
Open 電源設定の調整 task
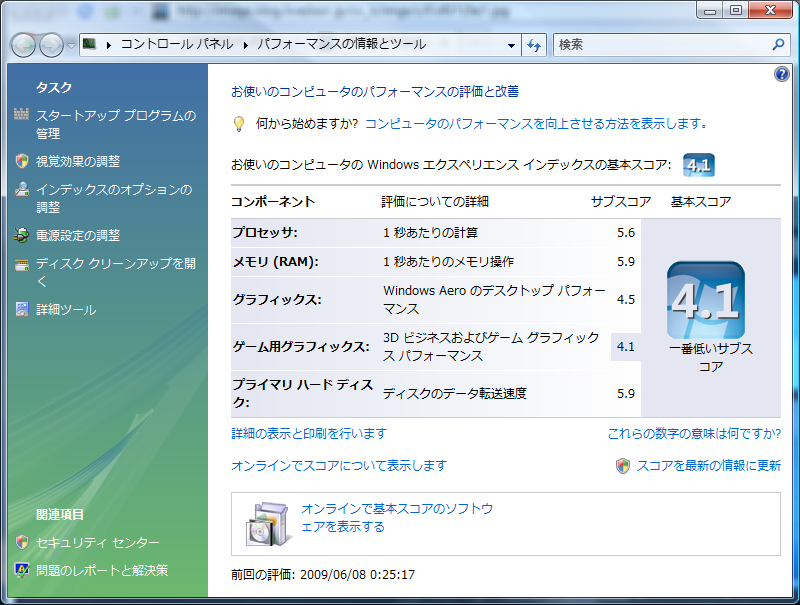pos(78,235)
